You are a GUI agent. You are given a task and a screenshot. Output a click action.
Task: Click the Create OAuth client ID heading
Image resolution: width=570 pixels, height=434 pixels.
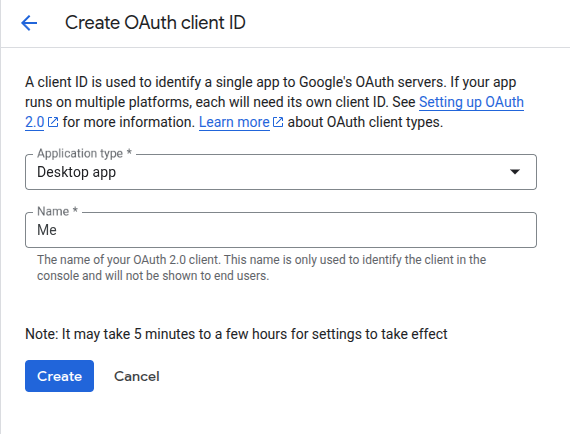(x=155, y=23)
